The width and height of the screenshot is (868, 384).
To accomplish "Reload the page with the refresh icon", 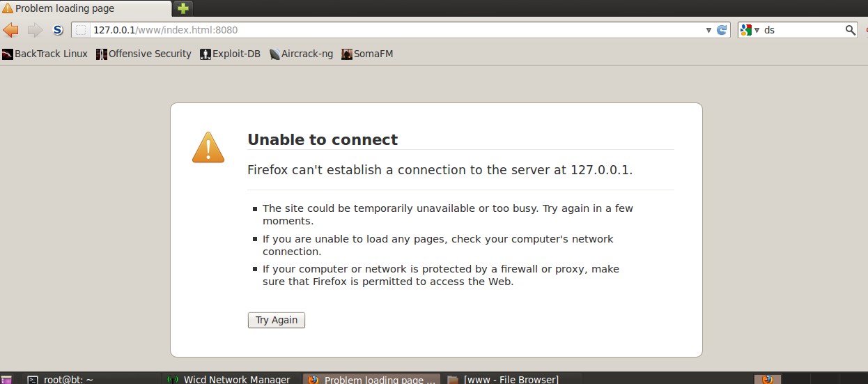I will pyautogui.click(x=722, y=30).
